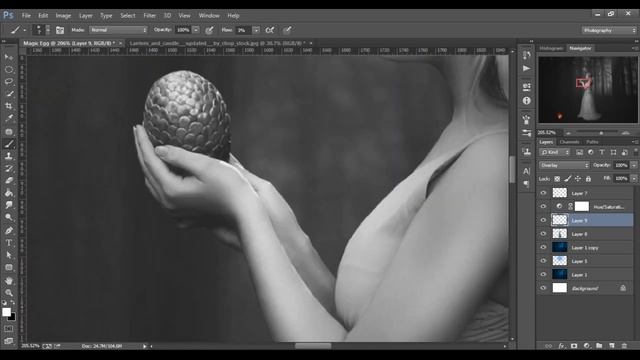
Task: Open the Actions panel play icon
Action: [x=527, y=68]
